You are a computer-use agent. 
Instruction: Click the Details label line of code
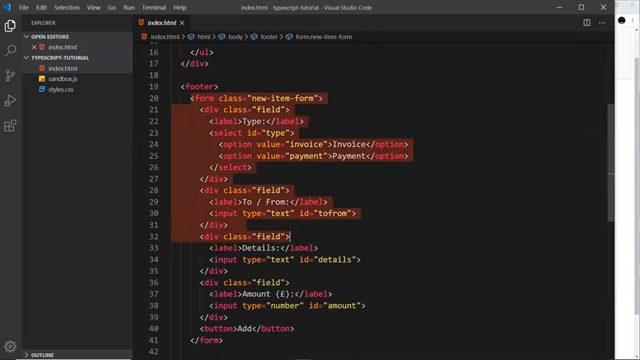(x=263, y=248)
